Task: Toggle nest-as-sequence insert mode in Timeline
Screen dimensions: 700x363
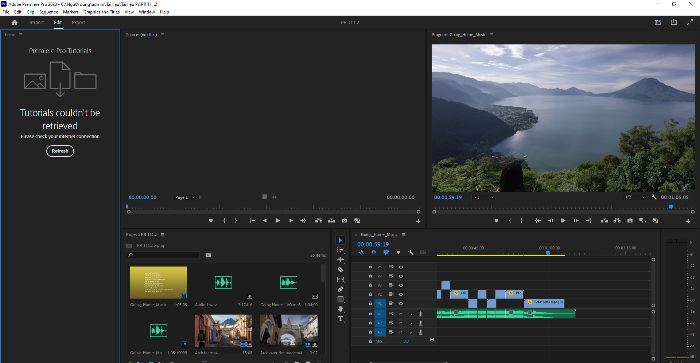Action: pos(361,253)
